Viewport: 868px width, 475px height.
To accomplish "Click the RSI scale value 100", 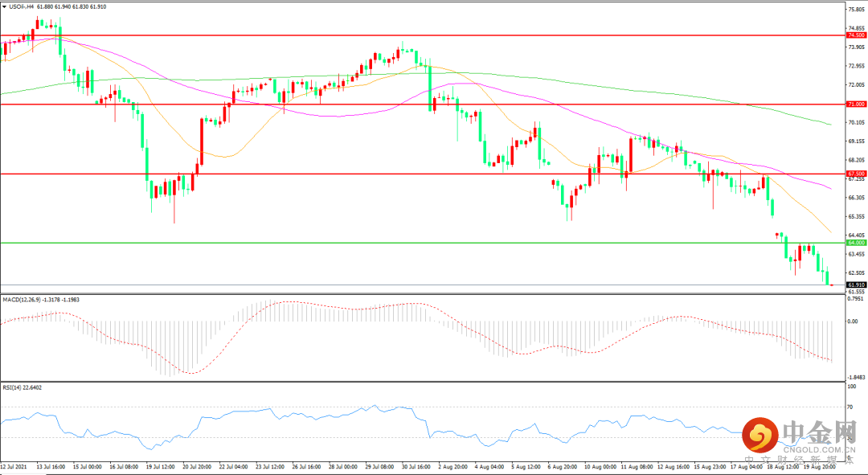I will point(852,386).
